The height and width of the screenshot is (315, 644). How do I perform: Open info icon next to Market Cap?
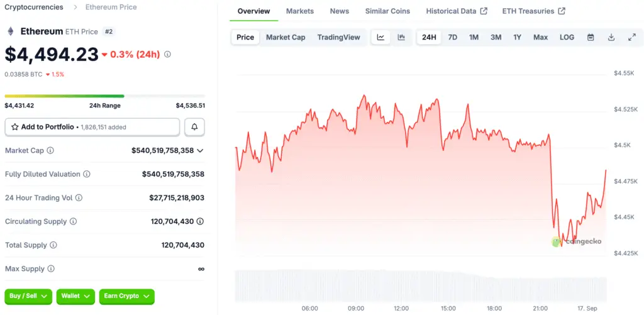pyautogui.click(x=50, y=151)
